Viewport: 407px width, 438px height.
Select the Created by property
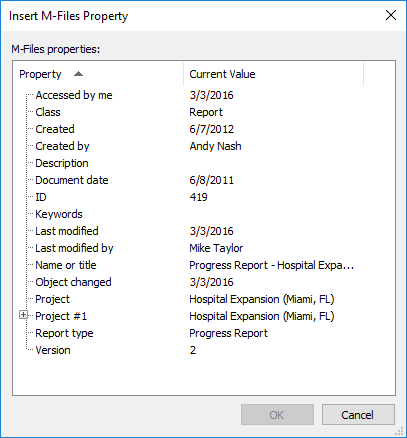coord(62,146)
